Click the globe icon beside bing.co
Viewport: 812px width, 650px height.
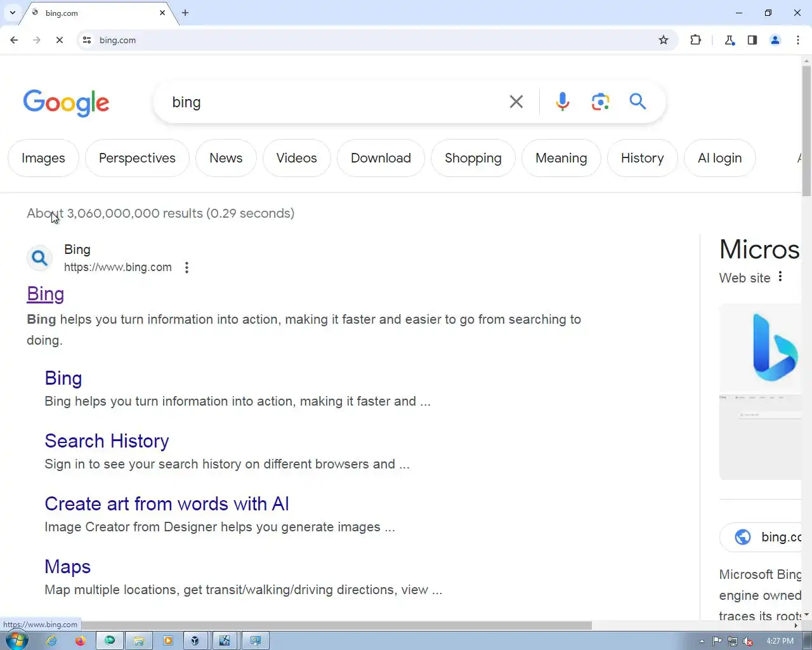pos(742,537)
